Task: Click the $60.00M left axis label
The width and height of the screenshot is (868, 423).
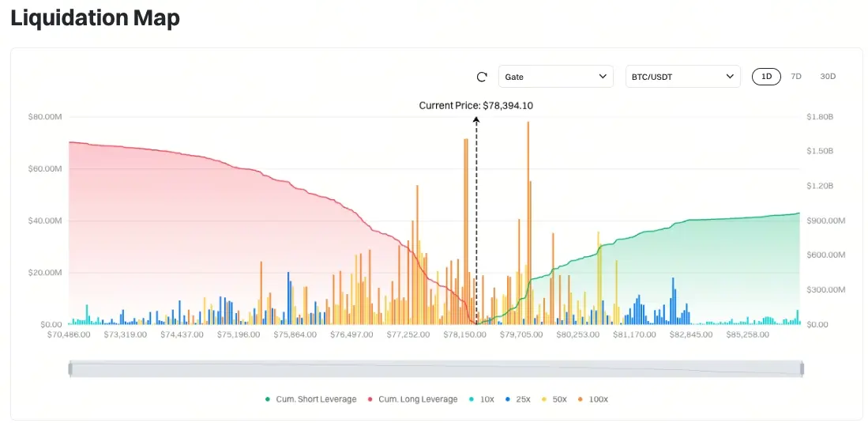Action: pos(45,168)
